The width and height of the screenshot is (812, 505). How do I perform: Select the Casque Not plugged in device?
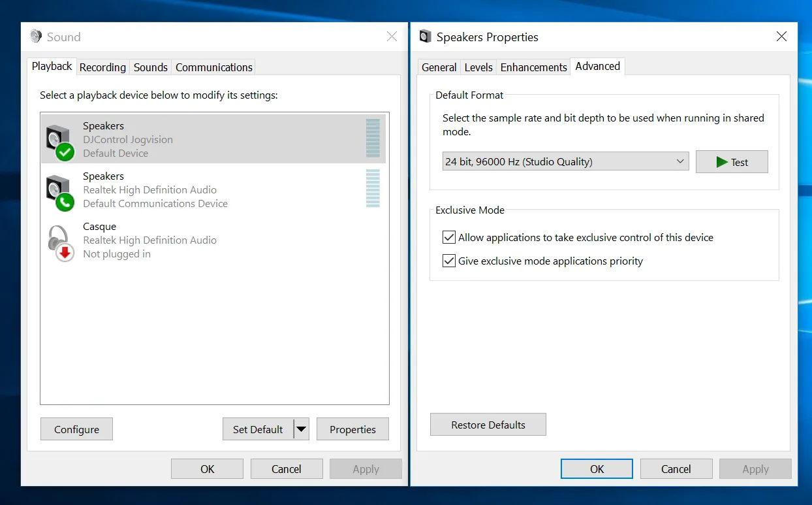pyautogui.click(x=150, y=240)
